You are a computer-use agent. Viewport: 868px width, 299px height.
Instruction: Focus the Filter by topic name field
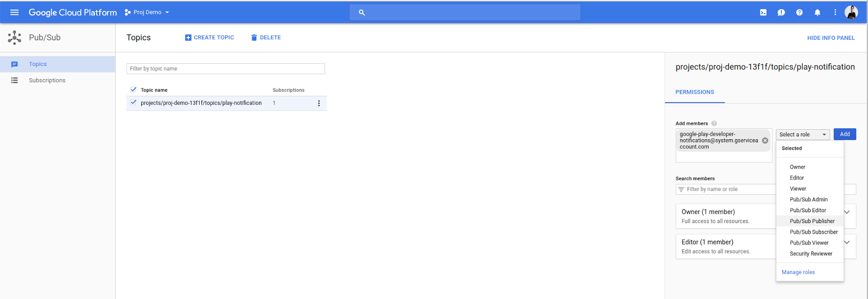(x=225, y=69)
